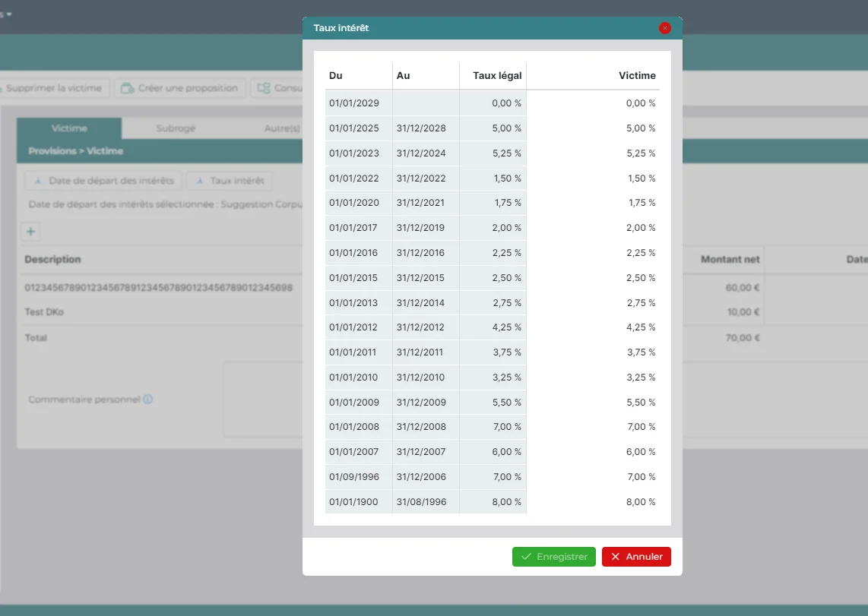
Task: Click the Taux intérêt toolbar button icon
Action: (200, 182)
